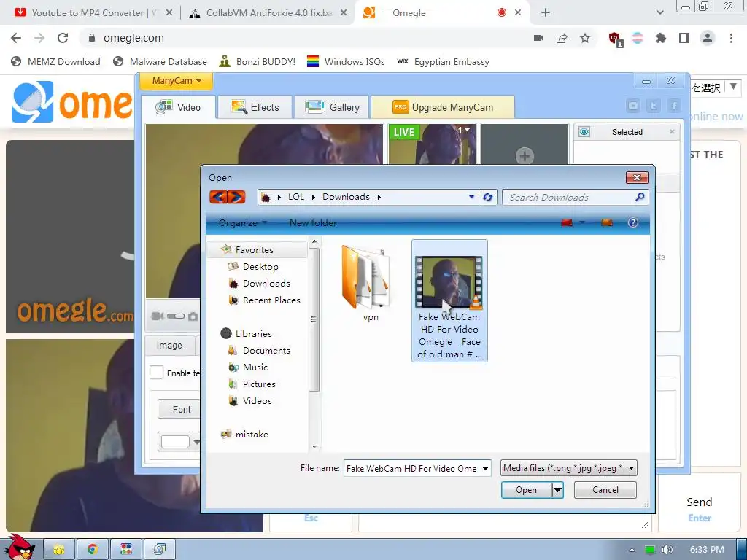This screenshot has width=747, height=560.
Task: Toggle the preview pane icon in dialog
Action: coord(606,222)
